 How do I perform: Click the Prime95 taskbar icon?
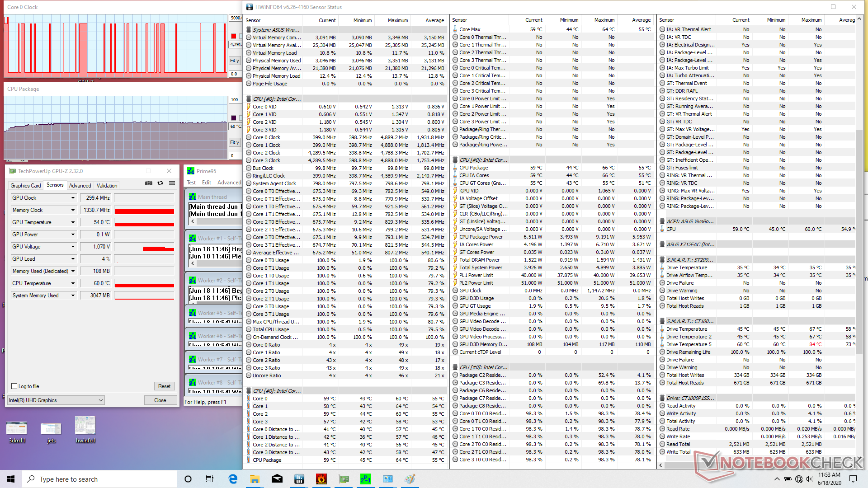coord(365,479)
